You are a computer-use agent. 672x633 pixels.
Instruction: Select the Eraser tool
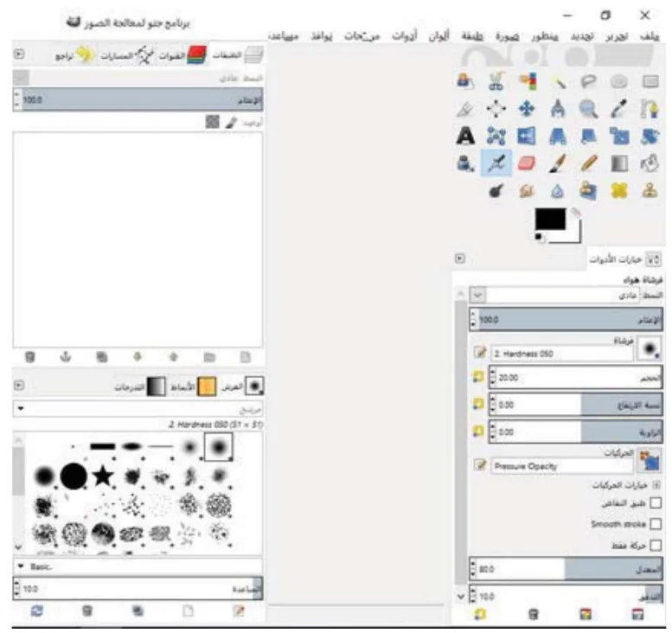(x=527, y=163)
